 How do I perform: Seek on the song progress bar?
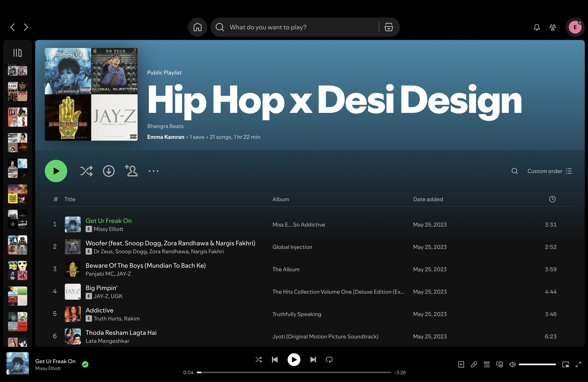[294, 372]
